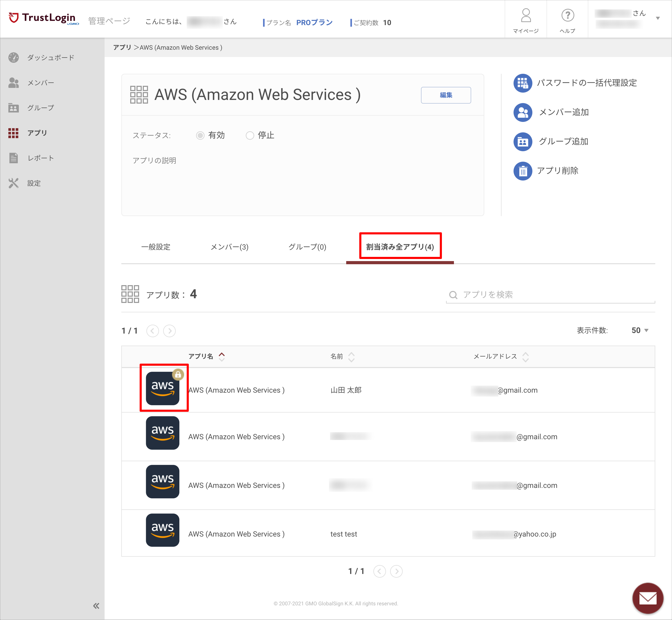The image size is (672, 620).
Task: Select the 停止 status radio button
Action: (x=250, y=136)
